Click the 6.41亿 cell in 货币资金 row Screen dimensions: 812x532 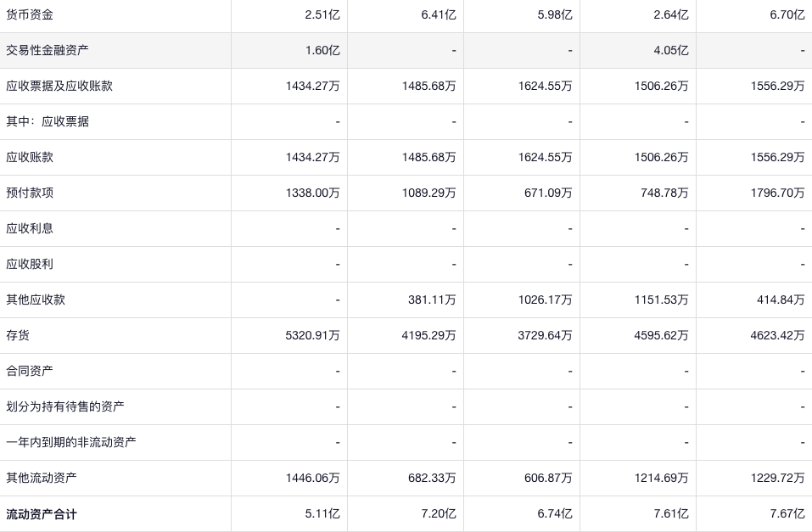pyautogui.click(x=439, y=14)
